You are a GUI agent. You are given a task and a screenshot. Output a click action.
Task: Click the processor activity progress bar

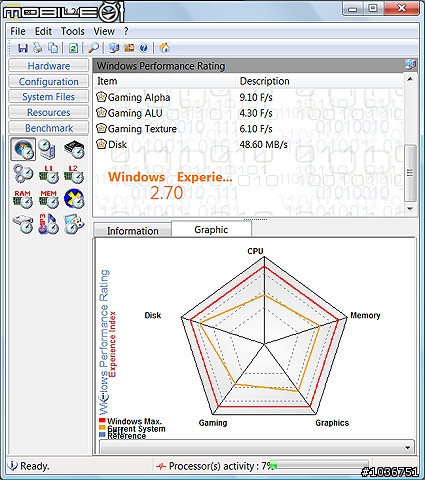click(319, 465)
